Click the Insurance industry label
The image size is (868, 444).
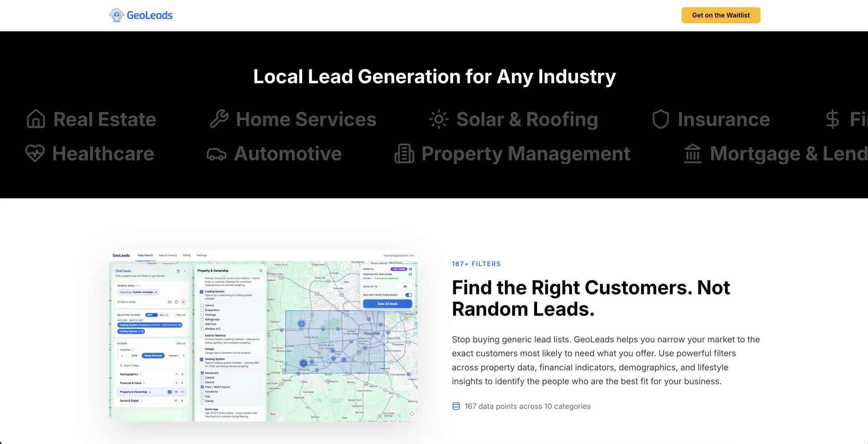coord(723,119)
